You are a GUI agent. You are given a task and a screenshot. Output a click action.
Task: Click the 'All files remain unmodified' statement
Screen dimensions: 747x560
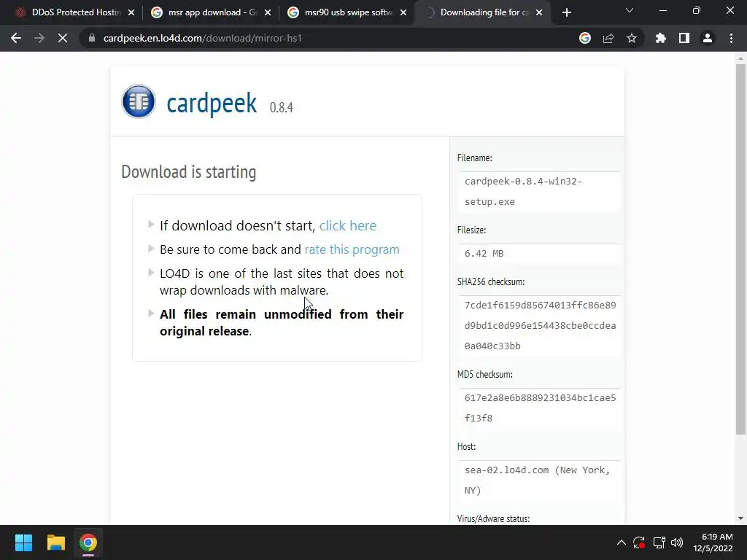tap(282, 323)
